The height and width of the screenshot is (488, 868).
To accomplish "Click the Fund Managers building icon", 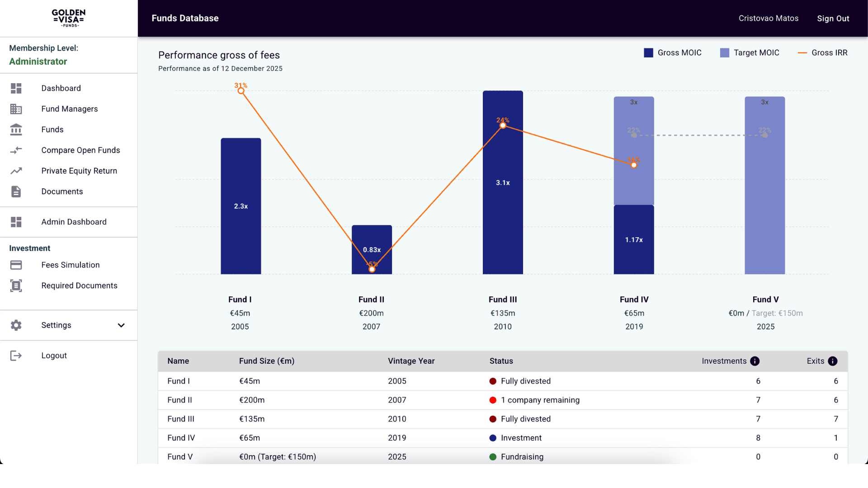I will click(x=16, y=109).
